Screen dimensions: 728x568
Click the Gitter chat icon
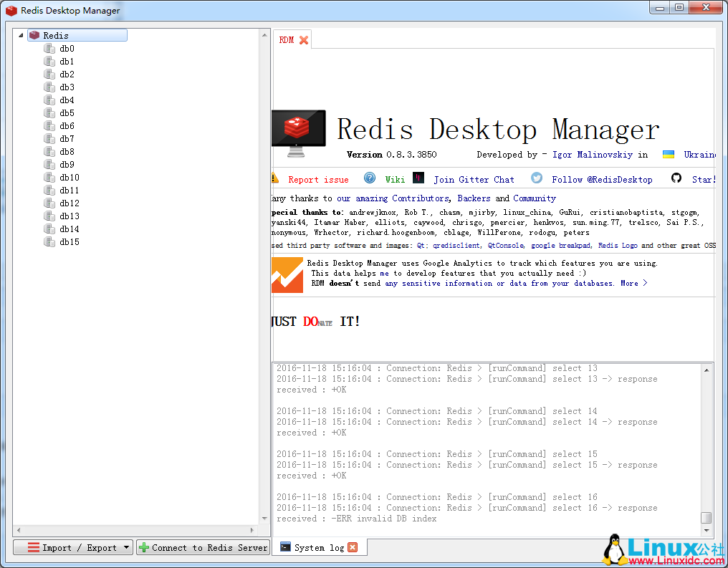pyautogui.click(x=418, y=178)
